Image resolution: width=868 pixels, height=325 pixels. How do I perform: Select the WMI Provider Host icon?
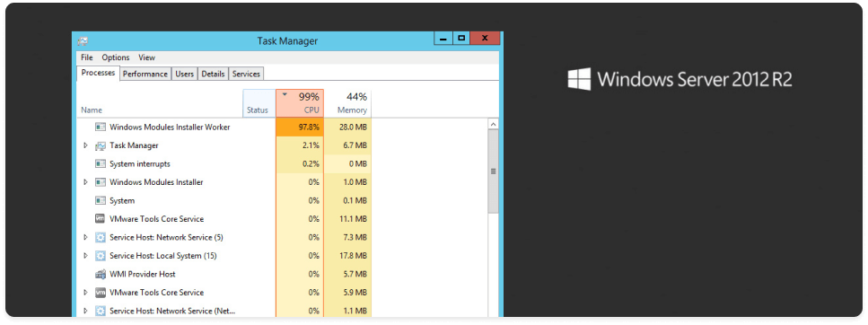(101, 274)
